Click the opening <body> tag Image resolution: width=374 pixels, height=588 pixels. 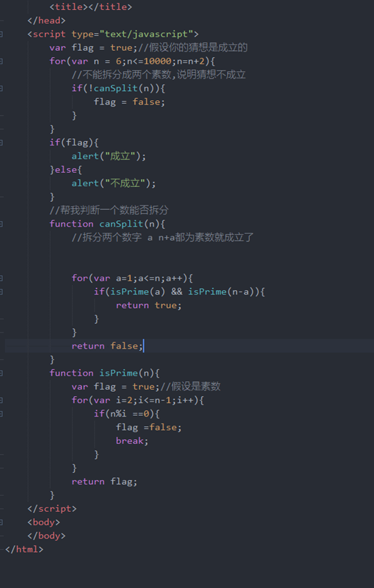pyautogui.click(x=44, y=522)
